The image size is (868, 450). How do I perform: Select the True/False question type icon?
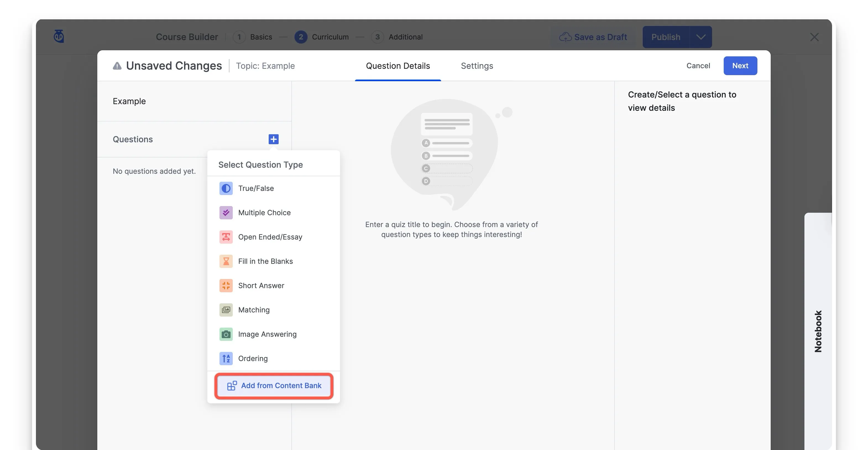click(x=226, y=188)
